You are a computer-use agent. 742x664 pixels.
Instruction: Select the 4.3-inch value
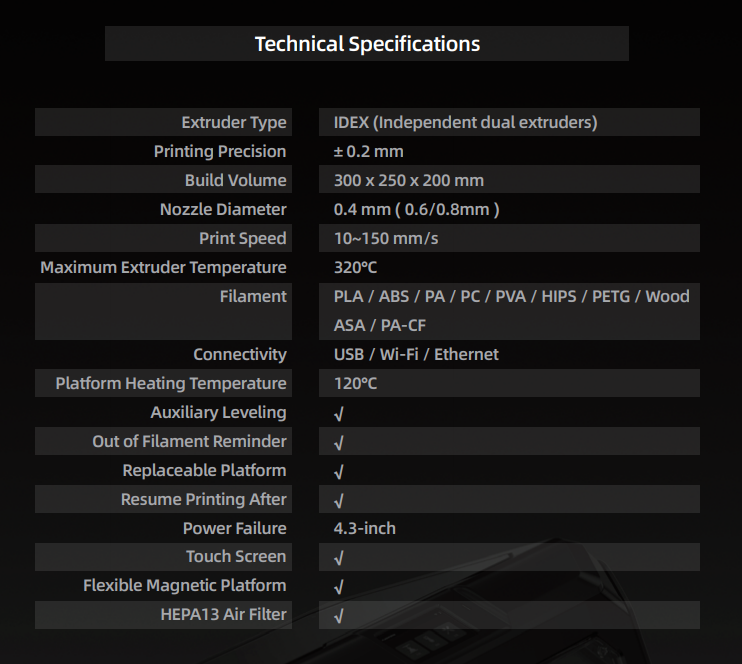[365, 528]
